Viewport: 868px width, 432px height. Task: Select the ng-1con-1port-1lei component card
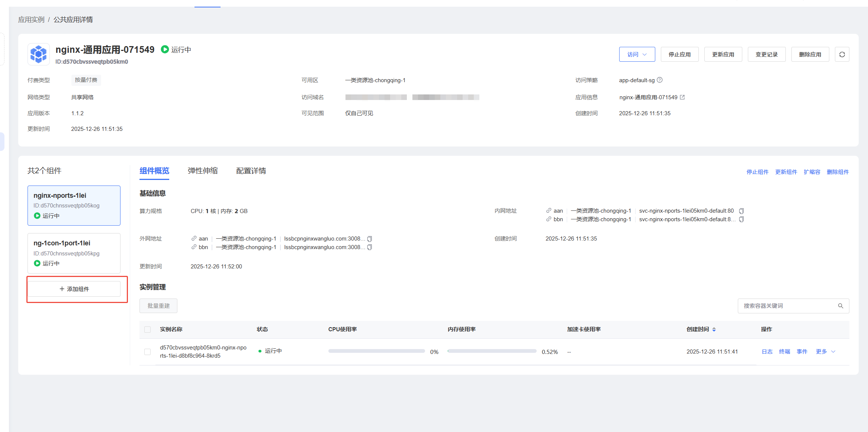tap(74, 253)
